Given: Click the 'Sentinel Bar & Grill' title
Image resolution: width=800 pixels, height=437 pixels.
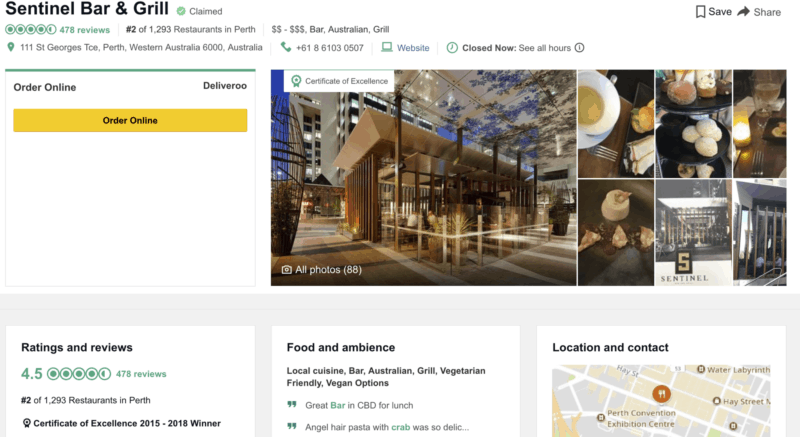Looking at the screenshot, I should tap(87, 9).
